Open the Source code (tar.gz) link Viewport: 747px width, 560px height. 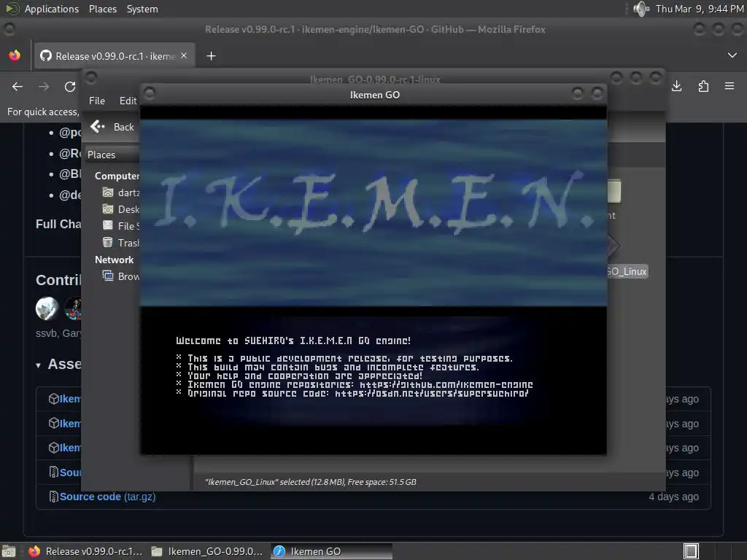[107, 497]
